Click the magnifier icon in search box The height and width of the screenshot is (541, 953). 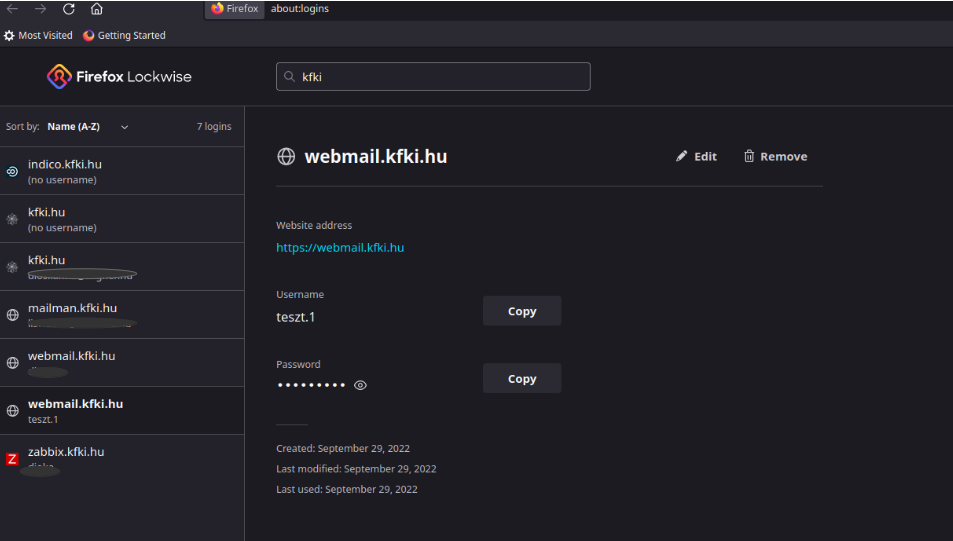[x=289, y=77]
